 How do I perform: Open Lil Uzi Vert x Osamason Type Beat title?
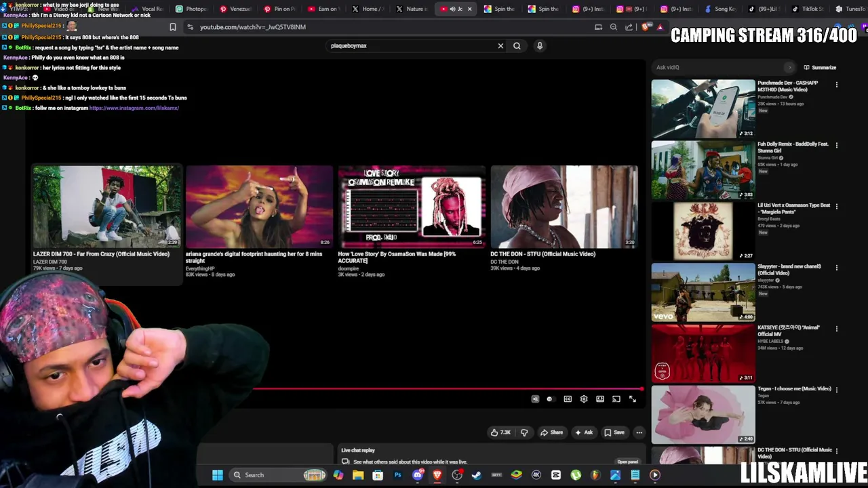(793, 208)
